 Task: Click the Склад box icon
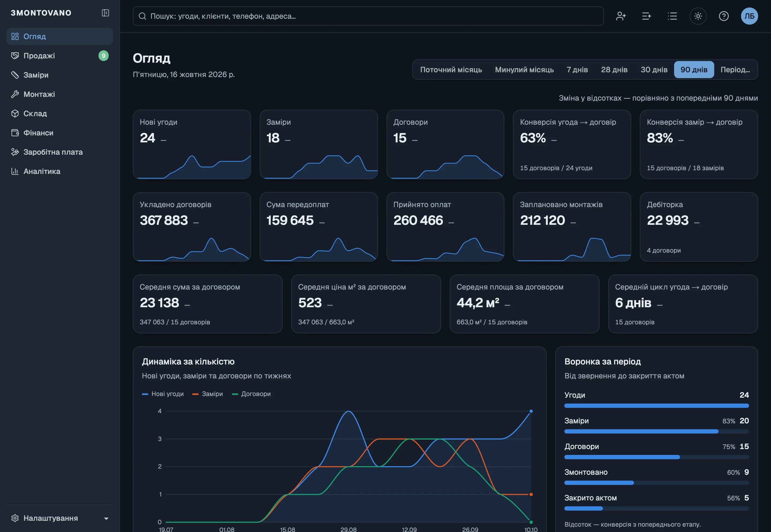point(15,113)
